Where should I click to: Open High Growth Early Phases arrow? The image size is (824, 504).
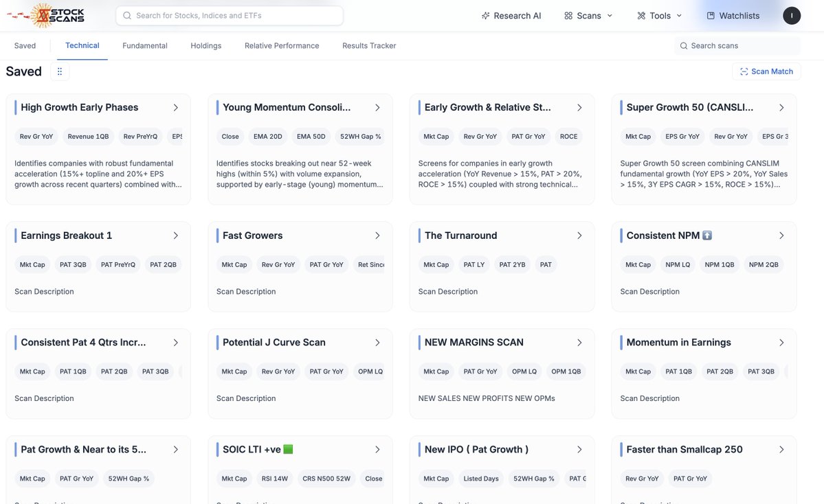[x=175, y=108]
